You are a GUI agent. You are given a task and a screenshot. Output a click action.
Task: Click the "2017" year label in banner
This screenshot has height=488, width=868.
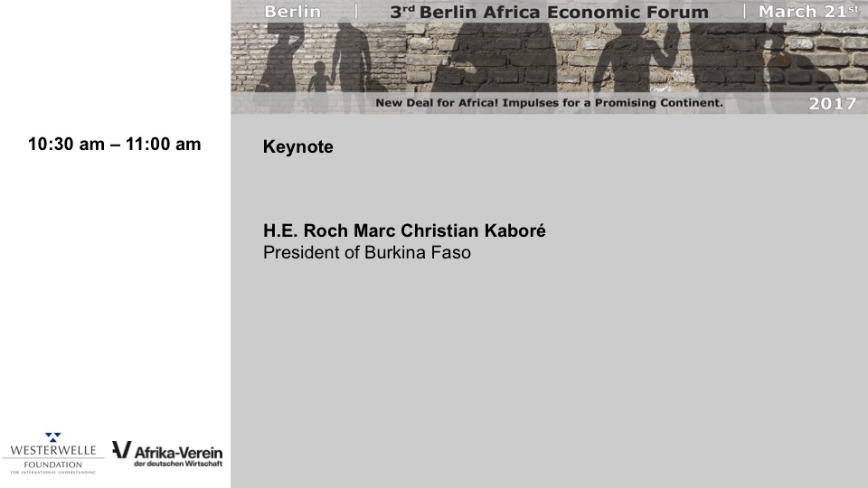pos(832,103)
